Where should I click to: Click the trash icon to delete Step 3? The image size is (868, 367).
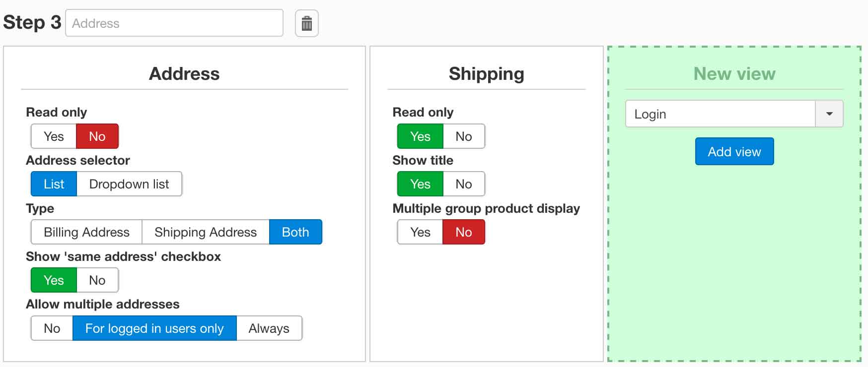(x=307, y=23)
